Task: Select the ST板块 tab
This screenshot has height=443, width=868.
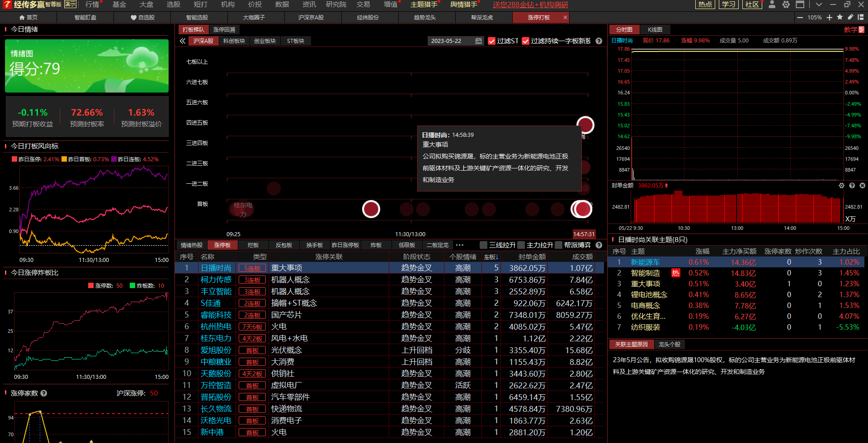Action: coord(296,41)
